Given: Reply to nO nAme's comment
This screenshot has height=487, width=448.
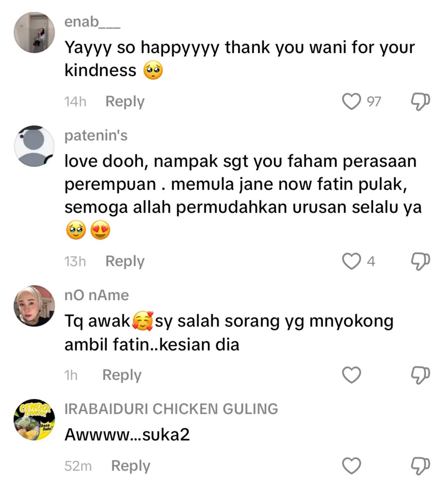Looking at the screenshot, I should click(x=122, y=375).
